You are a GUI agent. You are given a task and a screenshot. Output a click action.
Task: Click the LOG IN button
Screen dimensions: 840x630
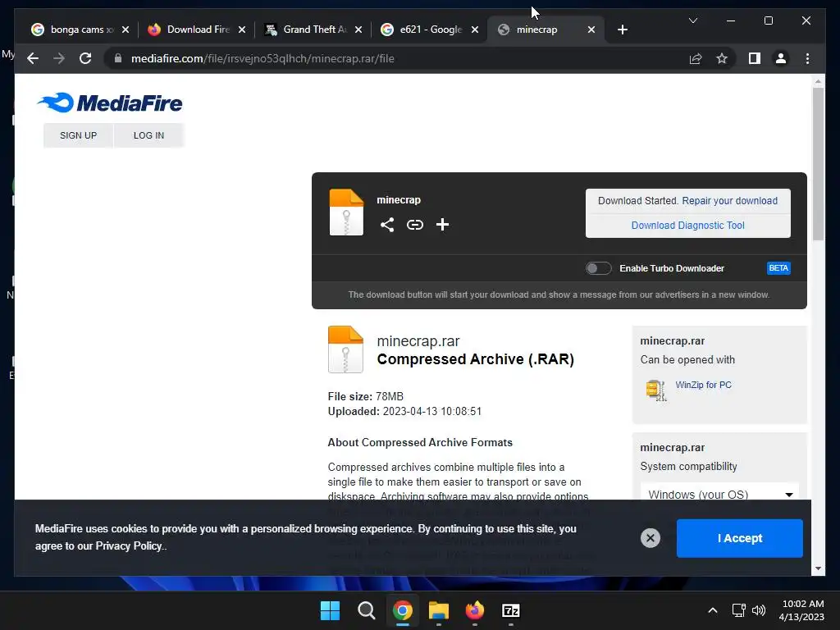pos(149,135)
